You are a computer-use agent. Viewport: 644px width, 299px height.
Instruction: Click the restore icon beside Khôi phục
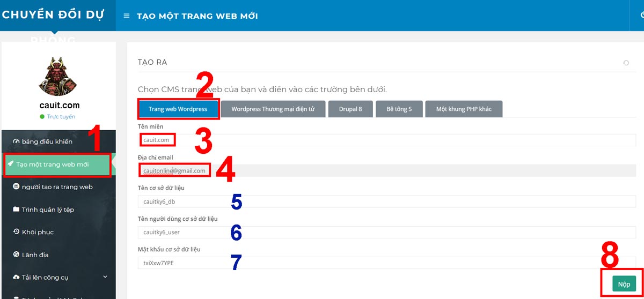point(16,232)
